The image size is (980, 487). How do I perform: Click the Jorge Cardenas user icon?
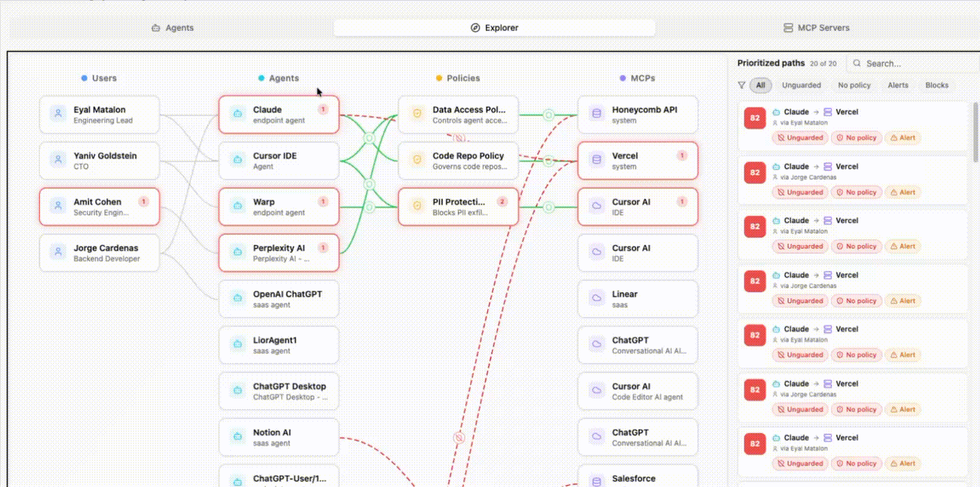coord(58,252)
